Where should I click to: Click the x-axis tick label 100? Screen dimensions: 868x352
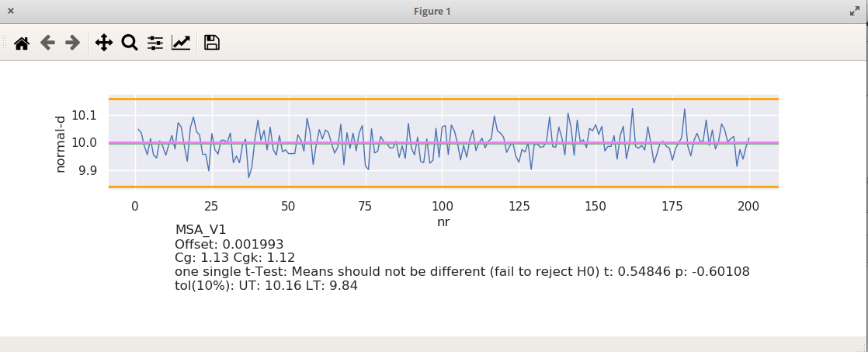(441, 206)
